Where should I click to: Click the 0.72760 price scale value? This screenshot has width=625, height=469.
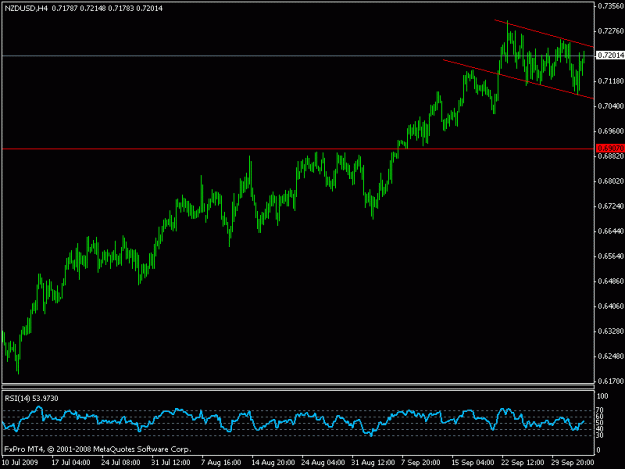pos(611,31)
